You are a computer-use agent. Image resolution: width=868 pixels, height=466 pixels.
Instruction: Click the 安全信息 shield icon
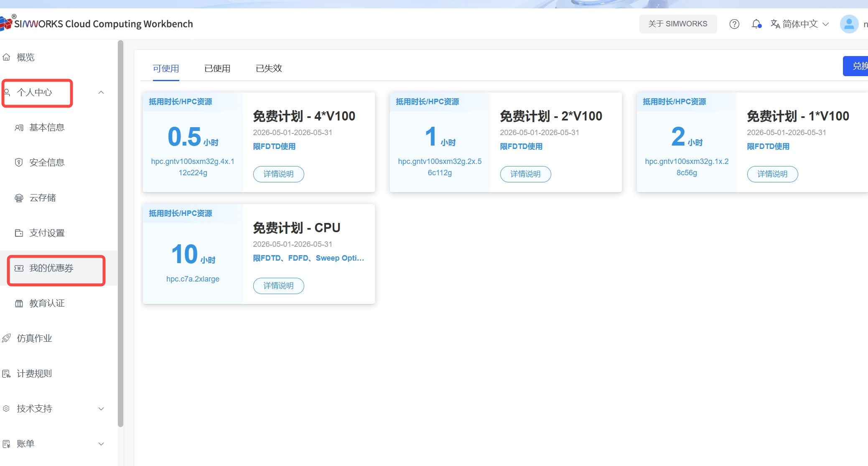[x=19, y=163]
